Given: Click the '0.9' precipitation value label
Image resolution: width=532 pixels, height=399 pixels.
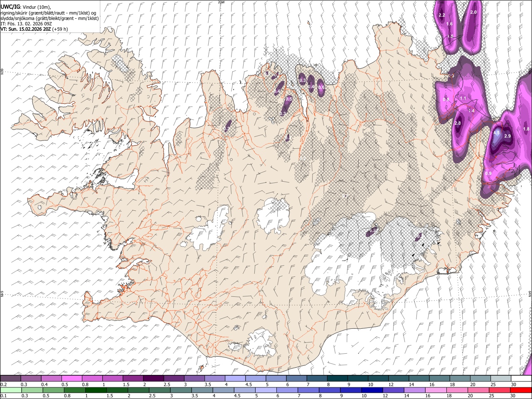Looking at the screenshot, I should pos(488,173).
